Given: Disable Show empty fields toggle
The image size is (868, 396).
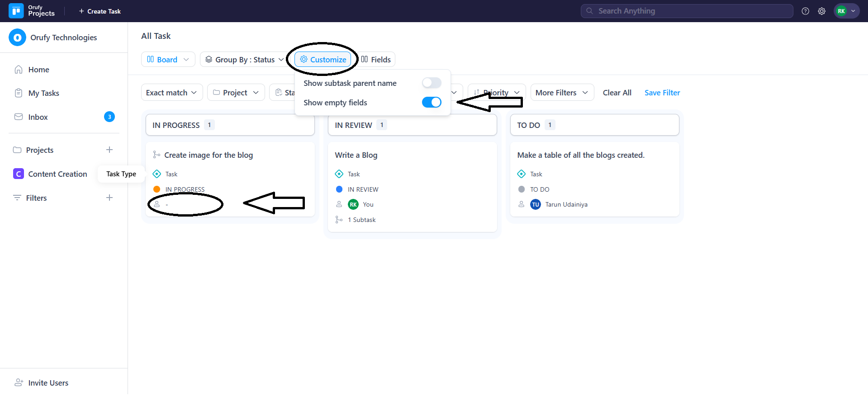Looking at the screenshot, I should pyautogui.click(x=431, y=103).
